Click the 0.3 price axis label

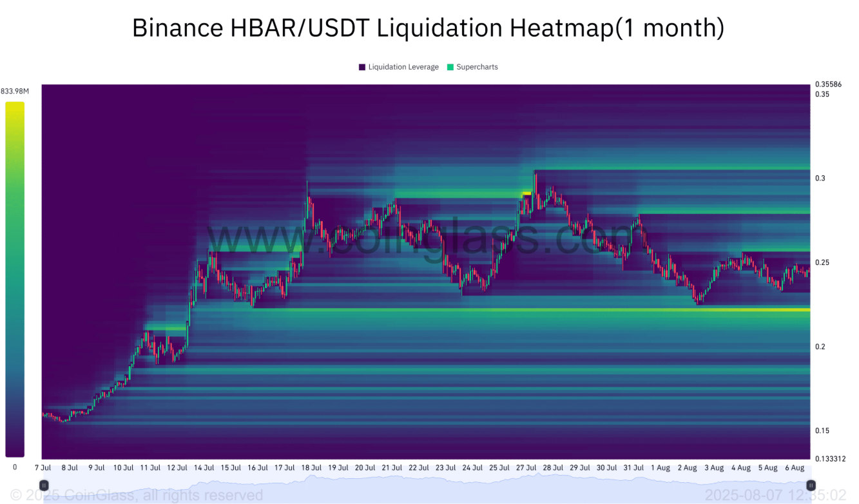[820, 178]
